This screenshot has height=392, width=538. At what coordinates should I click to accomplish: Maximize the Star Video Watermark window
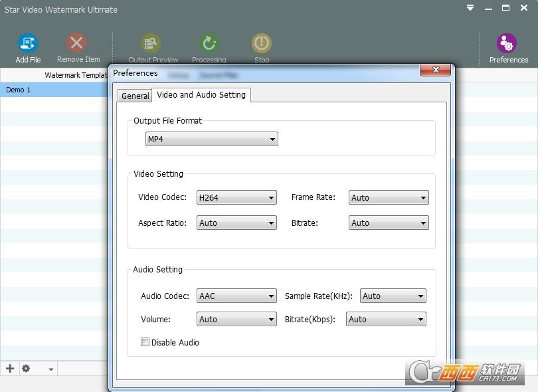[x=505, y=7]
